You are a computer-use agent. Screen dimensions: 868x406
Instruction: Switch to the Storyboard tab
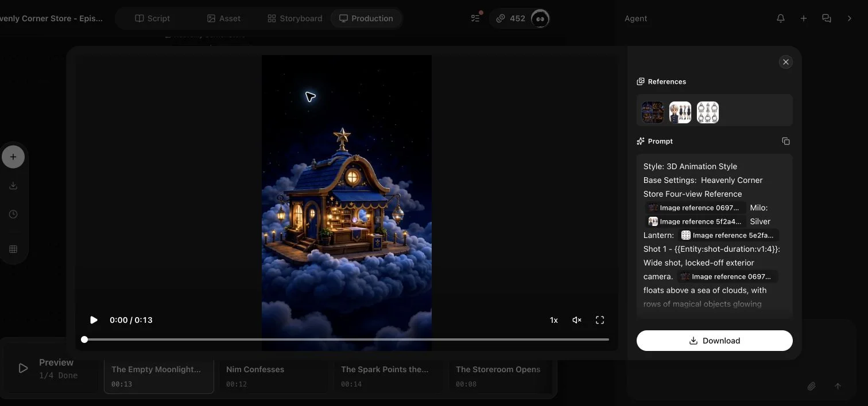point(294,18)
